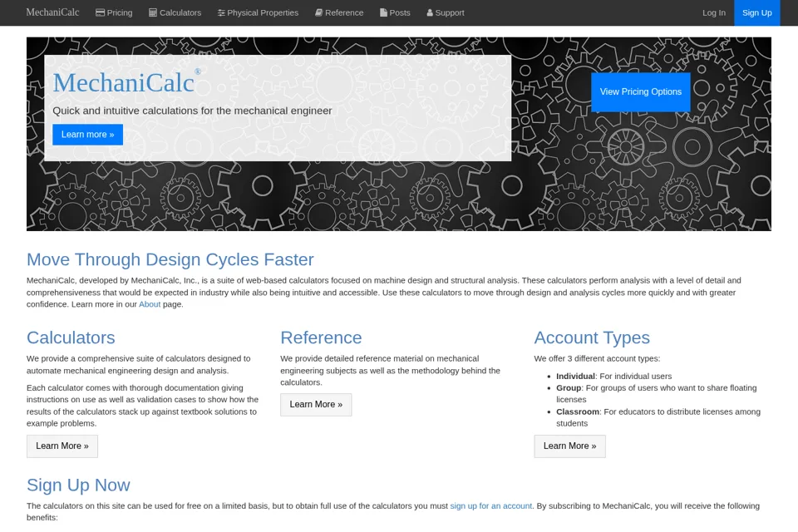The width and height of the screenshot is (798, 532).
Task: Click the 'Individual' account type text
Action: (x=575, y=377)
